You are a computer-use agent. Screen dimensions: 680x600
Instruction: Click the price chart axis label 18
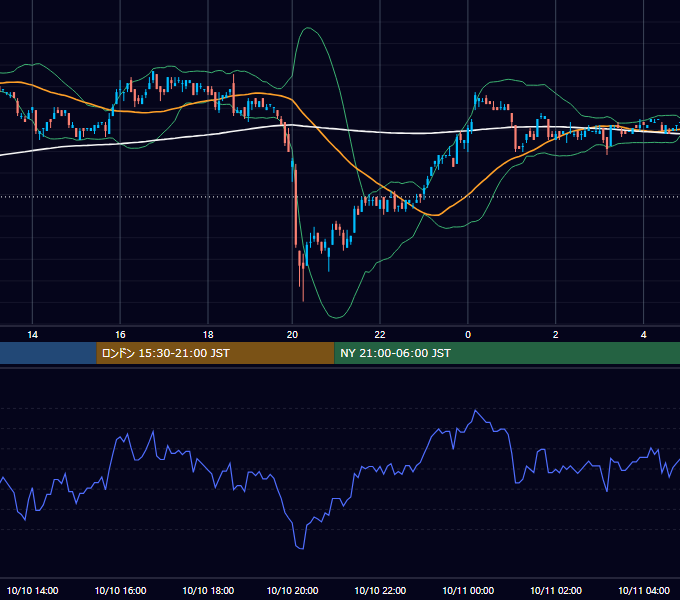(208, 335)
